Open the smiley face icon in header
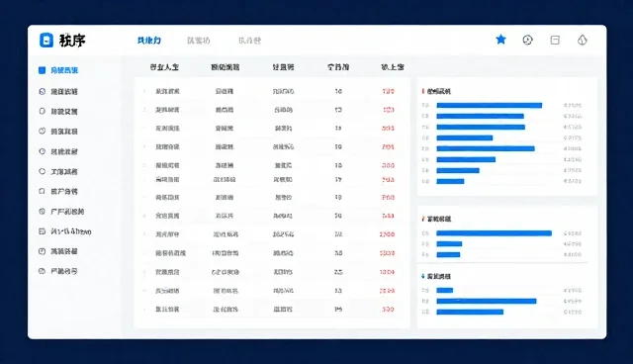The image size is (633, 364). click(x=527, y=40)
